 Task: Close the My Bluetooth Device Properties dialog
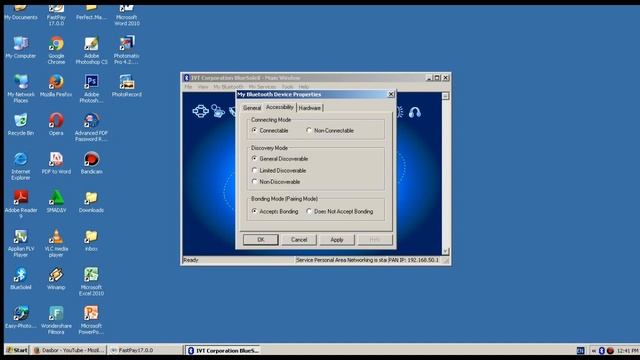pos(391,94)
